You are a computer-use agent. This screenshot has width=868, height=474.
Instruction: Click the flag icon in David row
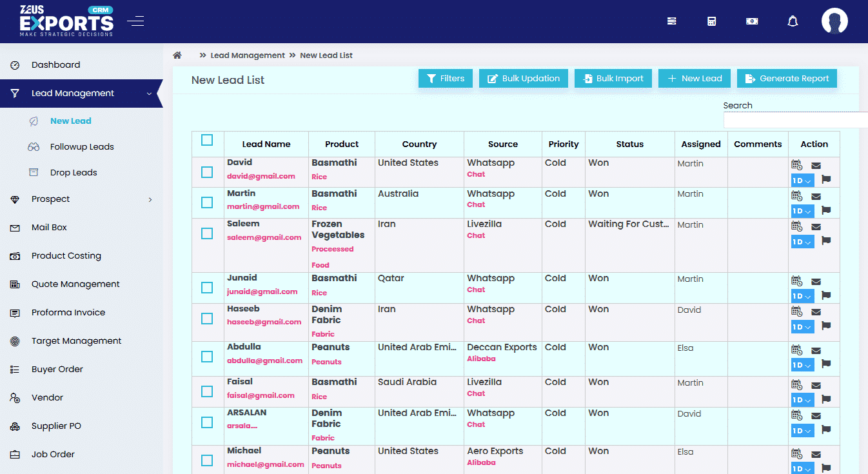click(x=826, y=179)
